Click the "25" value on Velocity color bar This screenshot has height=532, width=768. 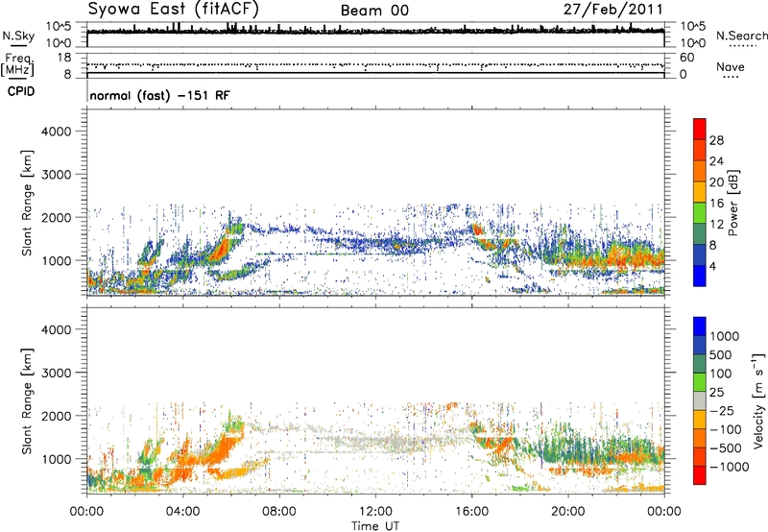pos(716,393)
